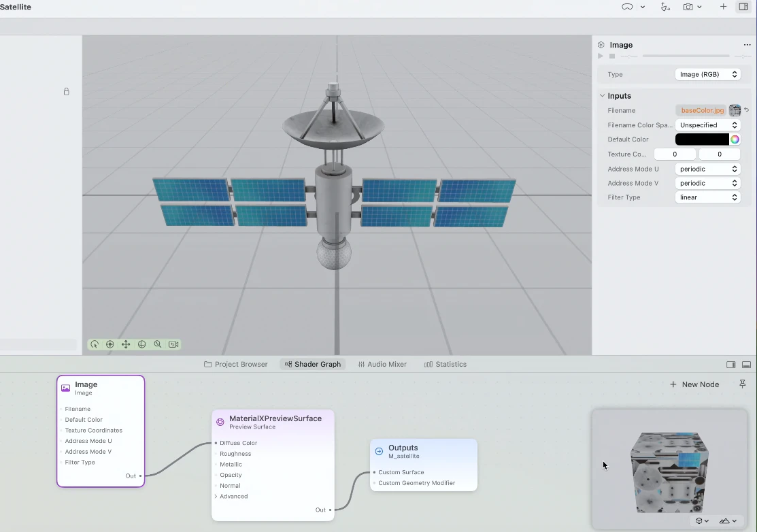This screenshot has height=532, width=757.
Task: Click the Diffuse Color input port
Action: pos(216,443)
